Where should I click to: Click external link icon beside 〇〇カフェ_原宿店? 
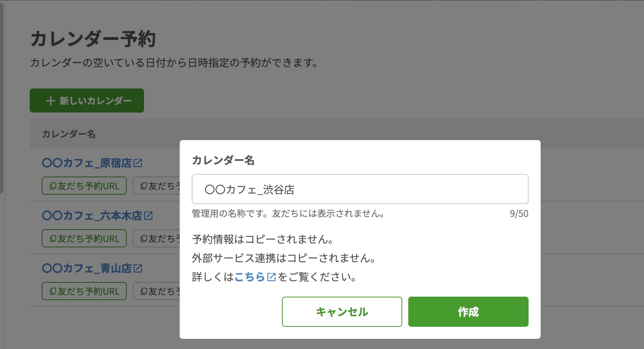(x=138, y=163)
